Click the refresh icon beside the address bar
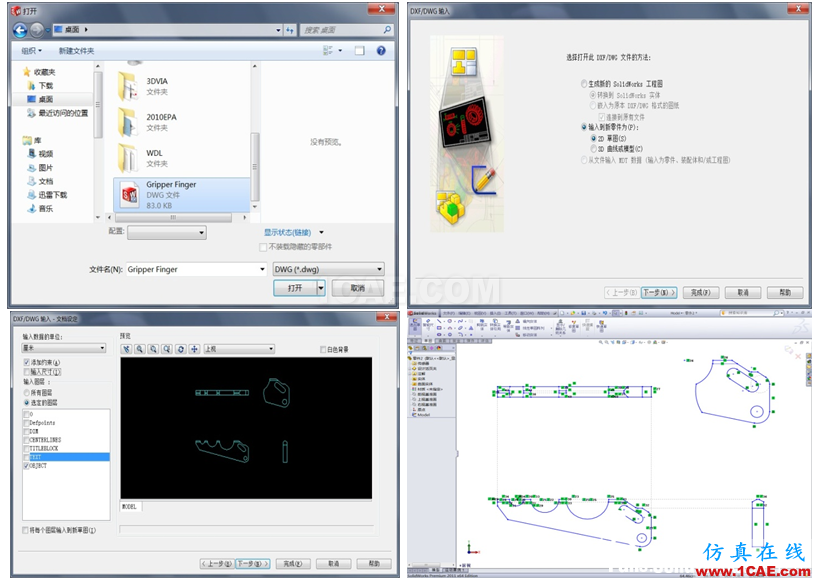The width and height of the screenshot is (815, 579). click(290, 30)
